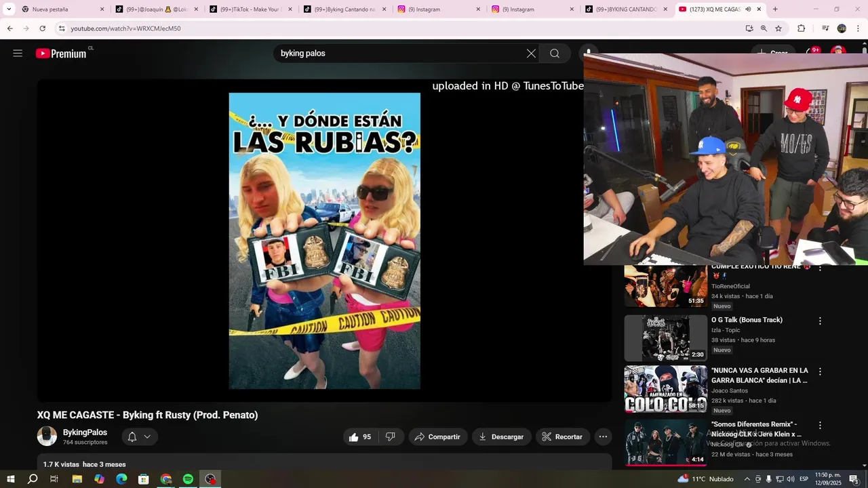
Task: Click the URL address bar
Action: point(400,28)
